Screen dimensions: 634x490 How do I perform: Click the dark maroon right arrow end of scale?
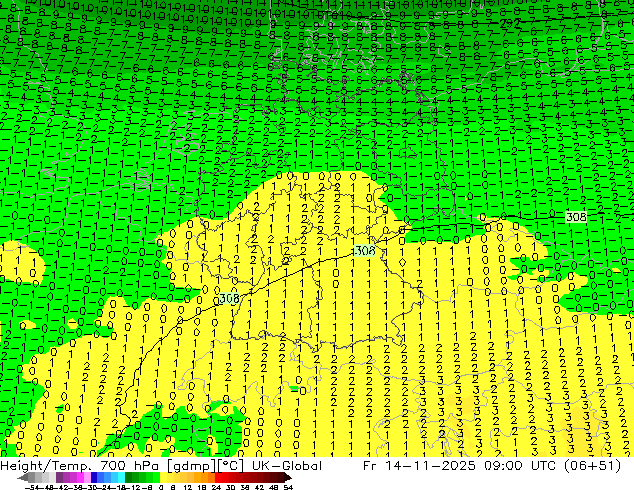coord(288,478)
